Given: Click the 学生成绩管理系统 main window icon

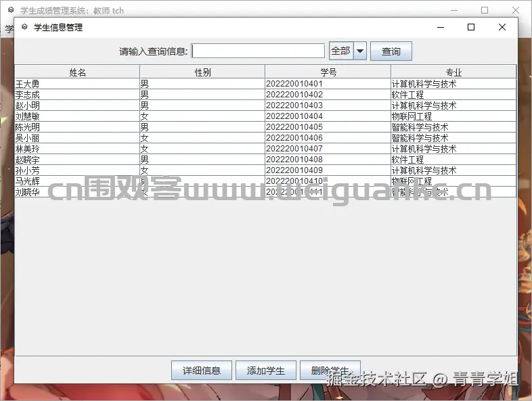Looking at the screenshot, I should point(11,10).
